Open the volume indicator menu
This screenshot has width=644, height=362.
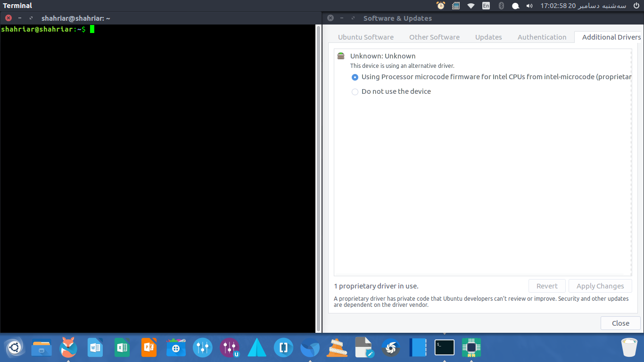tap(529, 6)
